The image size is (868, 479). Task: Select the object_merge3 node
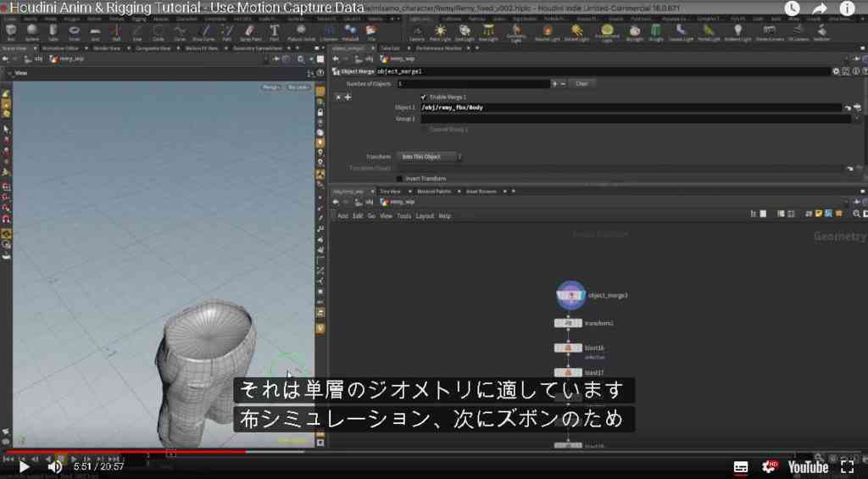pos(570,295)
